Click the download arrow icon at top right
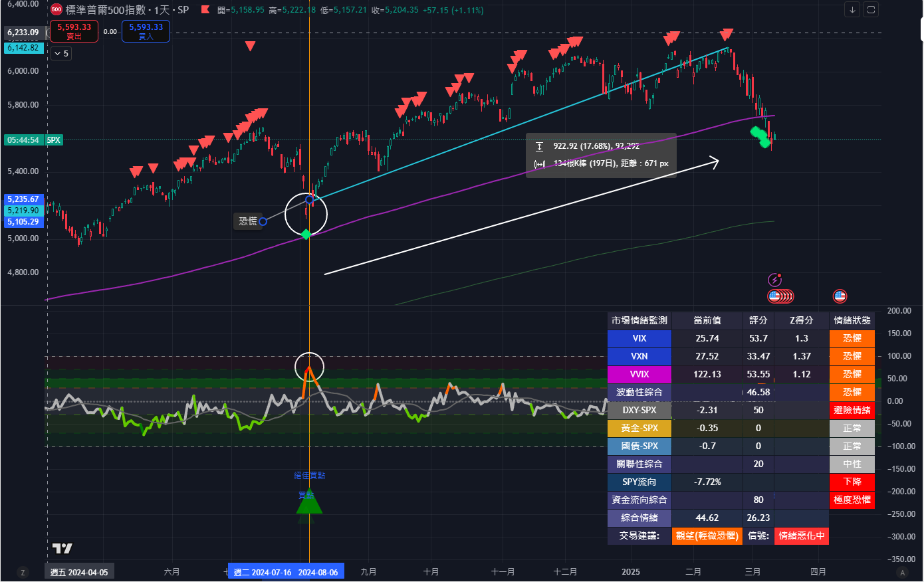This screenshot has height=582, width=924. tap(852, 10)
